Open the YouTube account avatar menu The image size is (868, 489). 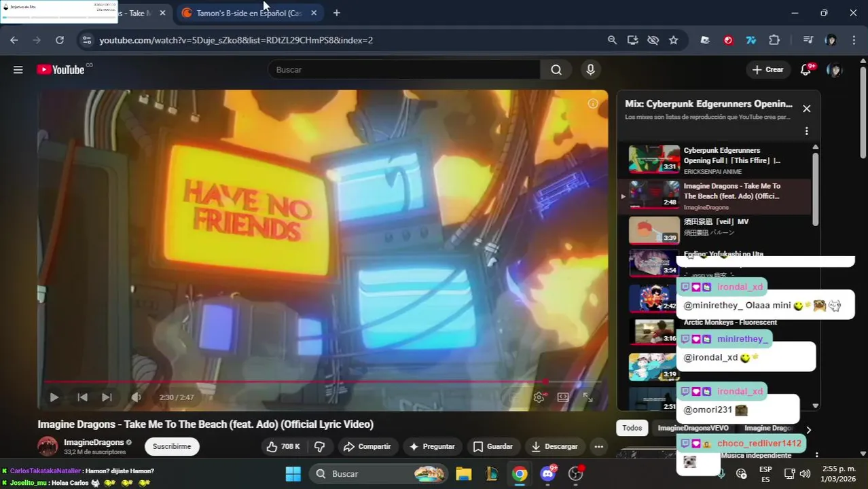834,69
